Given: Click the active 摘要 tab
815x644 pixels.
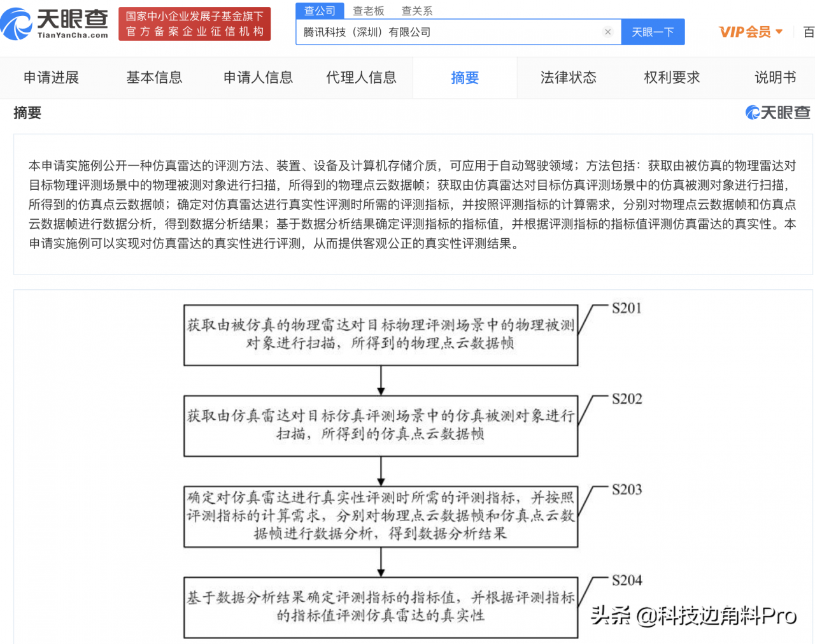Looking at the screenshot, I should [x=465, y=78].
